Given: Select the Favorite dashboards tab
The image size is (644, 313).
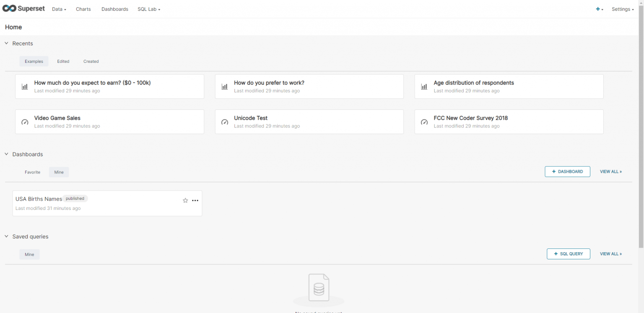Looking at the screenshot, I should click(x=32, y=172).
